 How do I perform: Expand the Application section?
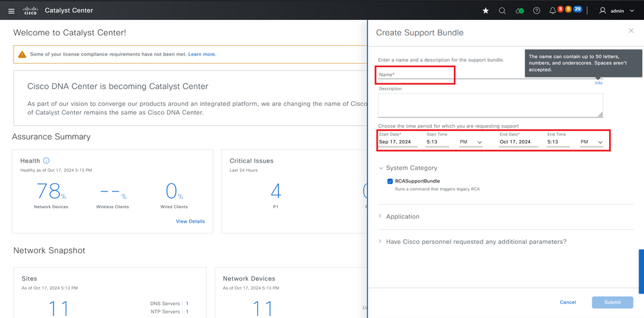[380, 216]
